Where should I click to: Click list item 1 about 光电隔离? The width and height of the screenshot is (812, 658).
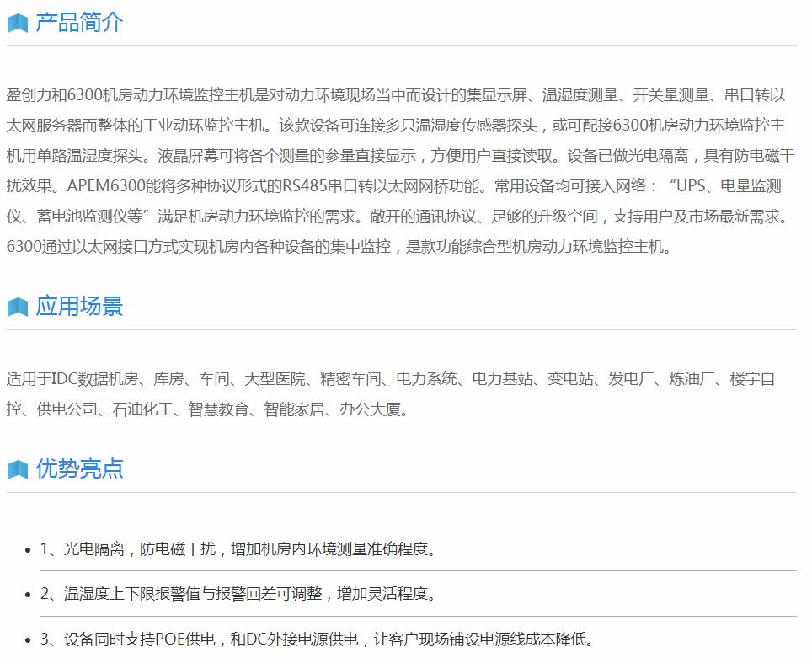239,549
